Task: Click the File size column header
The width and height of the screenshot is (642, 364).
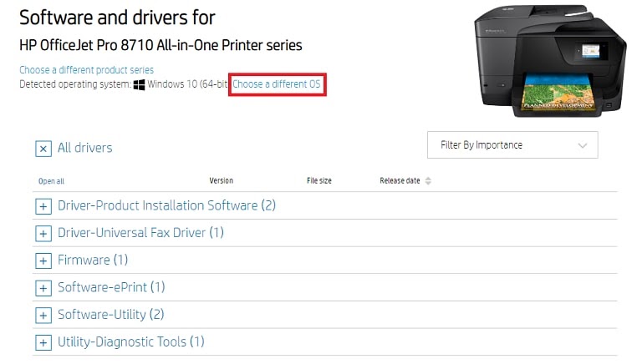Action: 319,180
